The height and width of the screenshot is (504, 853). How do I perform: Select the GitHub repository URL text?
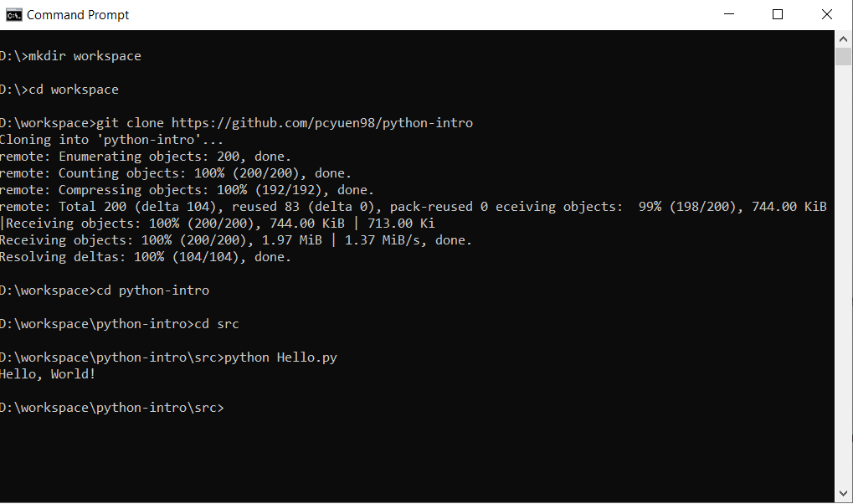click(x=322, y=122)
